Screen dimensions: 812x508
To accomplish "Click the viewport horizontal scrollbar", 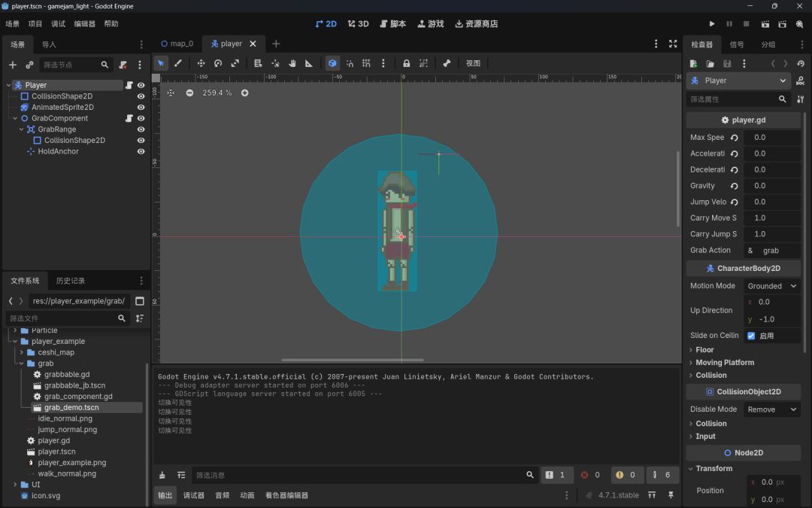I will point(352,360).
